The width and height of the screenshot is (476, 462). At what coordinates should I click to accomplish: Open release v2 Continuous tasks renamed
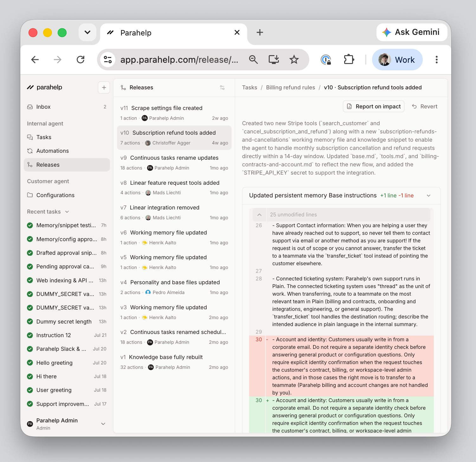174,337
